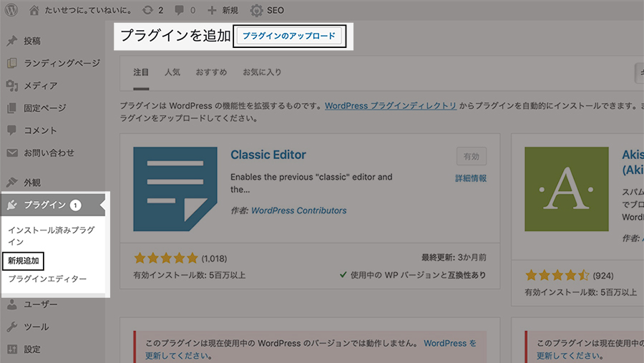Click the プラグインのアップロード button

pyautogui.click(x=289, y=36)
